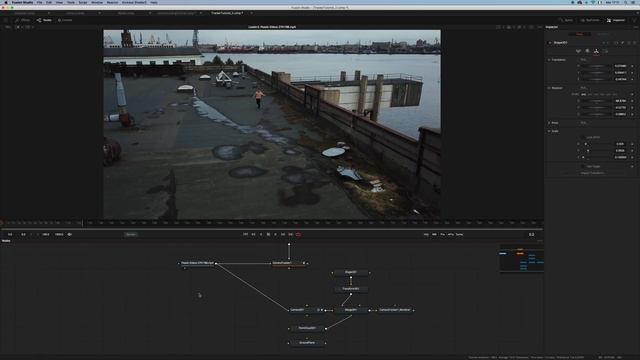This screenshot has height=360, width=640.
Task: Open the Window menu
Action: click(97, 2)
